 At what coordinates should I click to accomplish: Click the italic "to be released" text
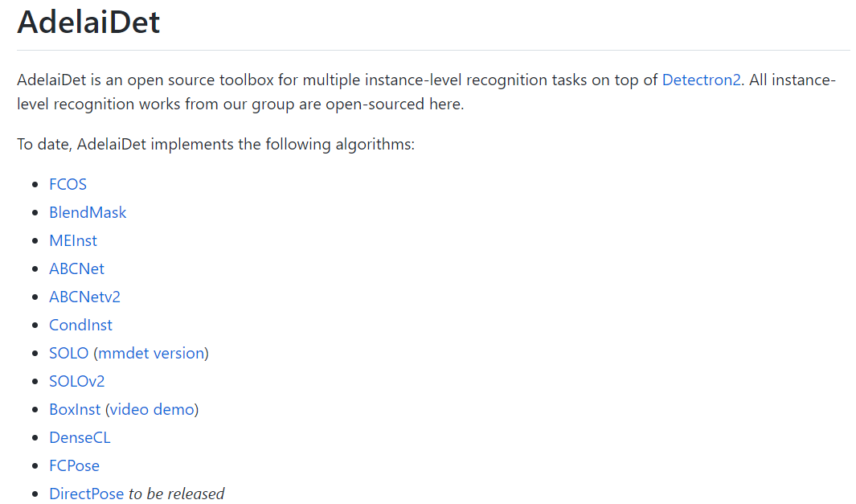click(177, 494)
